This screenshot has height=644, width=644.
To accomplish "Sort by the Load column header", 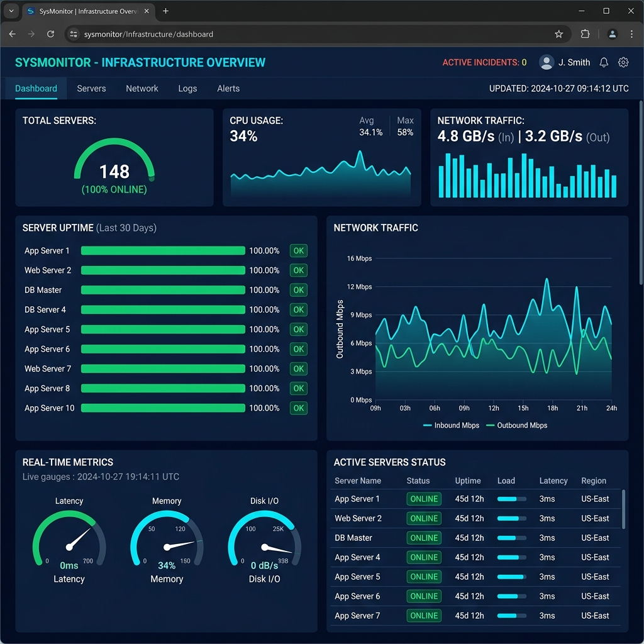I will [x=506, y=480].
